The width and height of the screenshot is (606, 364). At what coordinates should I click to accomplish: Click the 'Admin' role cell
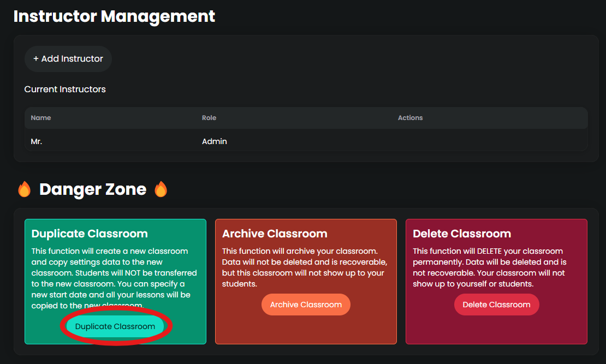215,141
